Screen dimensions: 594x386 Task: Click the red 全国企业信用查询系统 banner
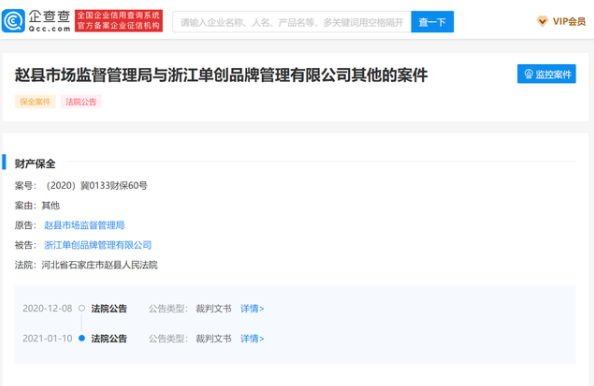119,21
